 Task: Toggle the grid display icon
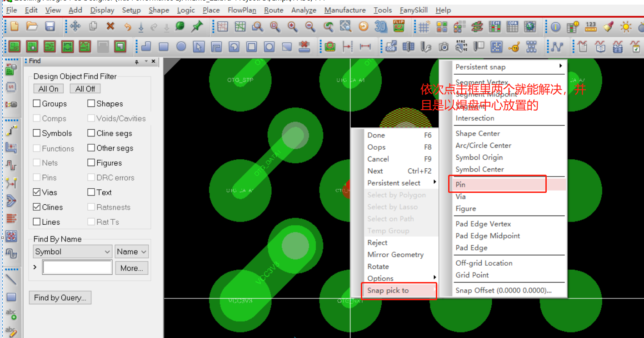click(424, 27)
